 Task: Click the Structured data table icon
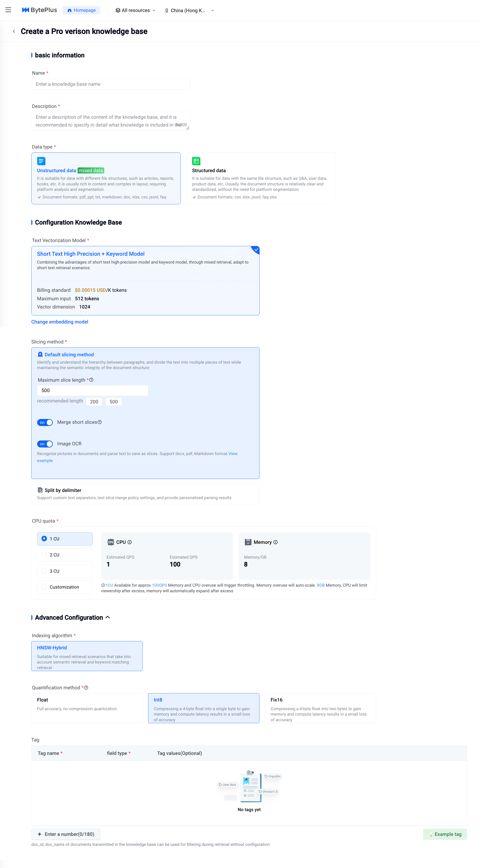pyautogui.click(x=196, y=161)
